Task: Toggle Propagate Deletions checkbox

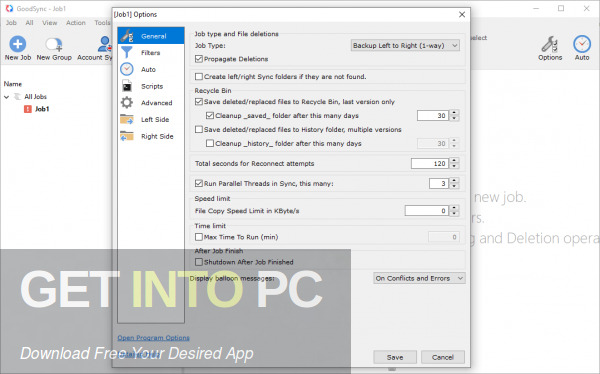Action: (199, 59)
